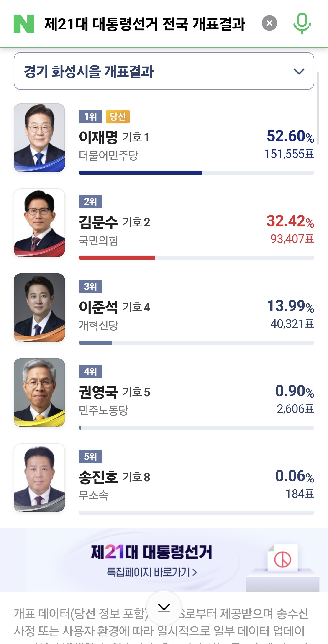328x644 pixels.
Task: Tap the chevron on the region selector
Action: (x=299, y=72)
